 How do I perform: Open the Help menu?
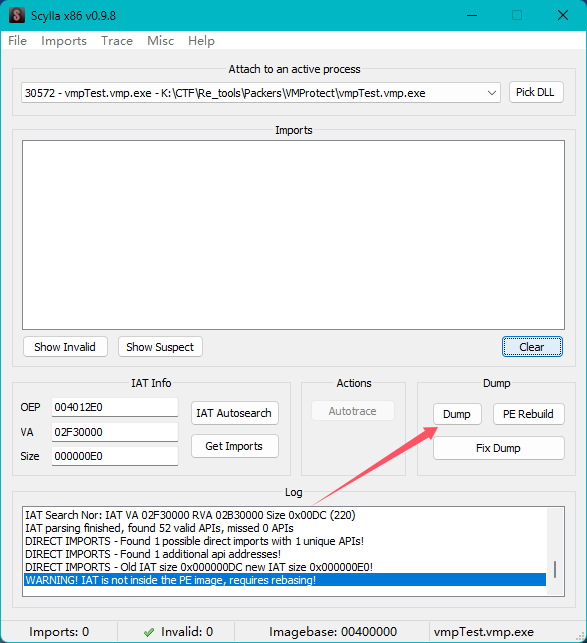pyautogui.click(x=201, y=41)
